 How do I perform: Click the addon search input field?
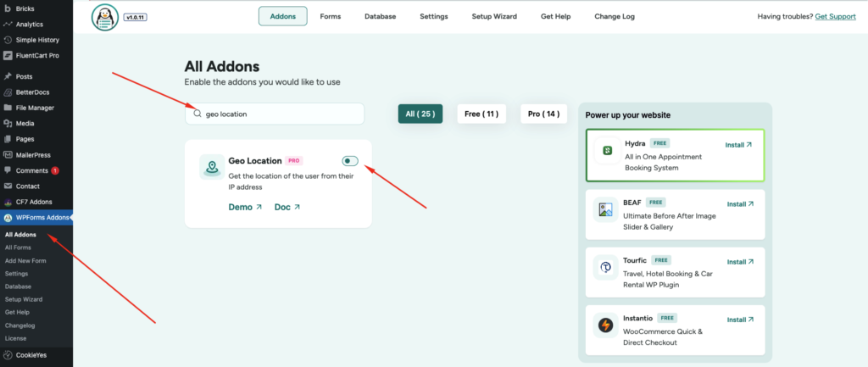coord(275,114)
